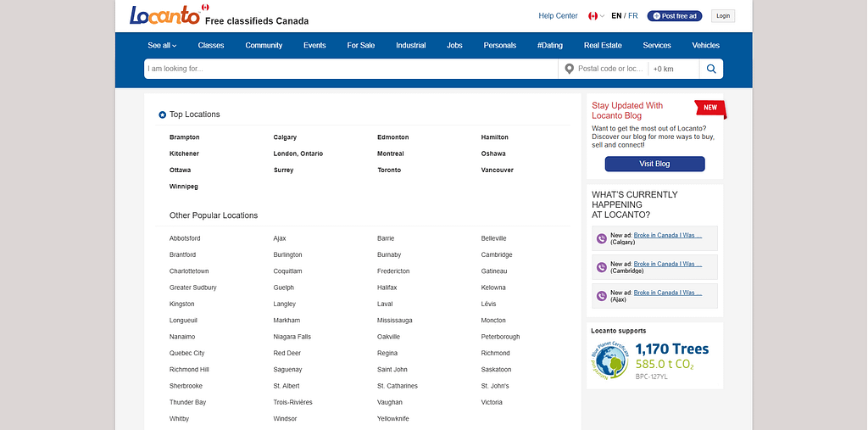Open the Events category

pos(314,46)
